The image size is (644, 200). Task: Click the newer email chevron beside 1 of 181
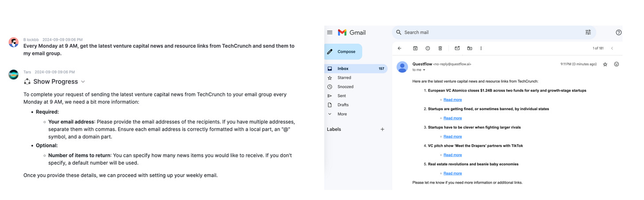(612, 48)
